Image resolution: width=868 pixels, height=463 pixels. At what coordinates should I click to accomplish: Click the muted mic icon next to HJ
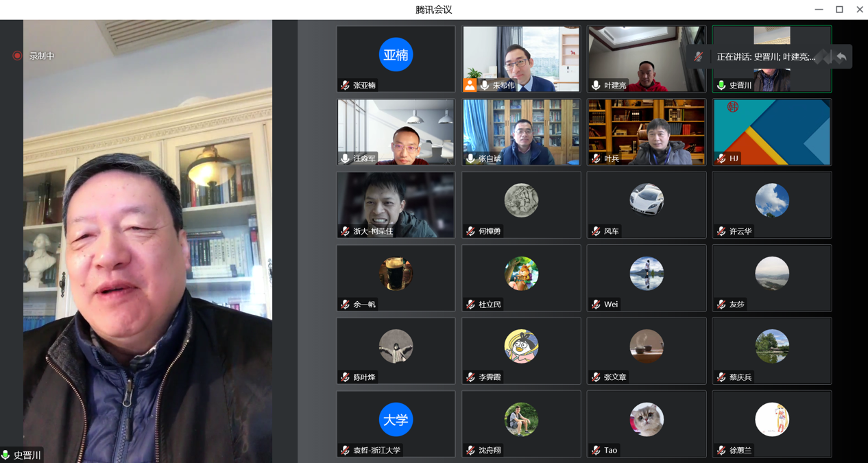click(x=721, y=158)
